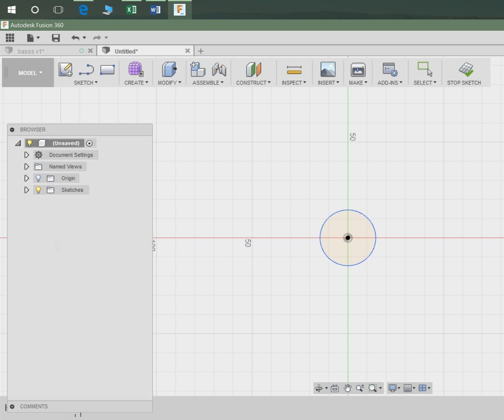Viewport: 504px width, 420px height.
Task: Expand the Origin tree node
Action: pyautogui.click(x=26, y=178)
